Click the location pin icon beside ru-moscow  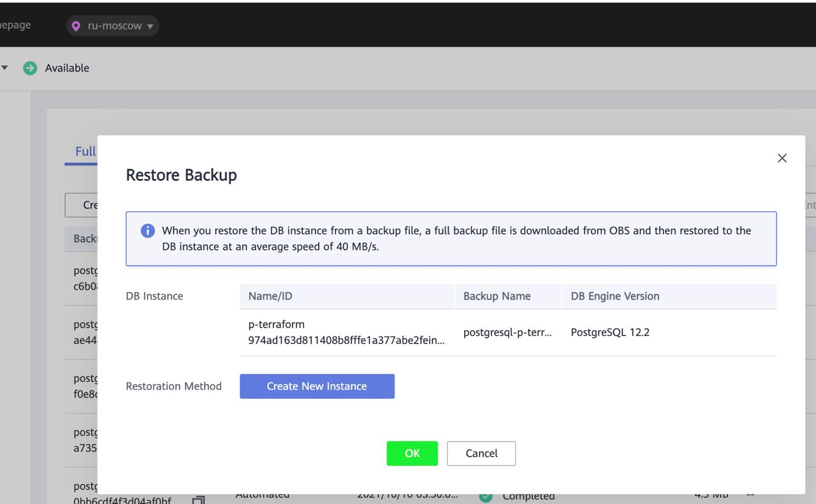[76, 26]
